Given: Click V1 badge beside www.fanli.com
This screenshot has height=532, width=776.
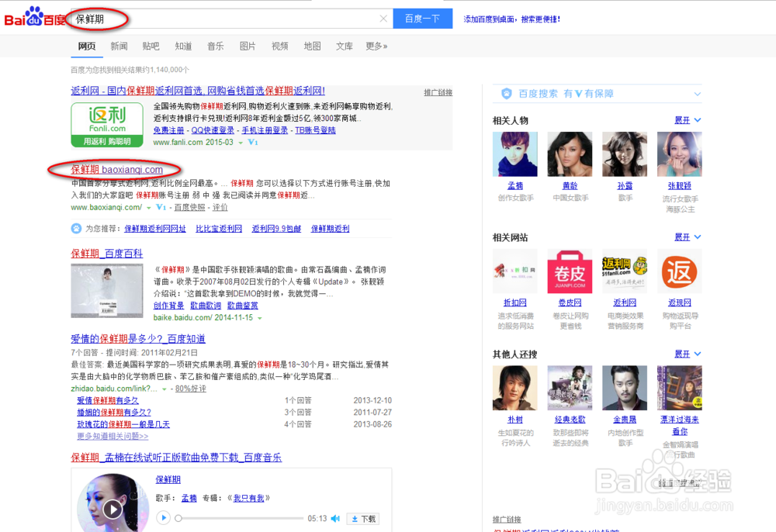Looking at the screenshot, I should click(x=252, y=143).
